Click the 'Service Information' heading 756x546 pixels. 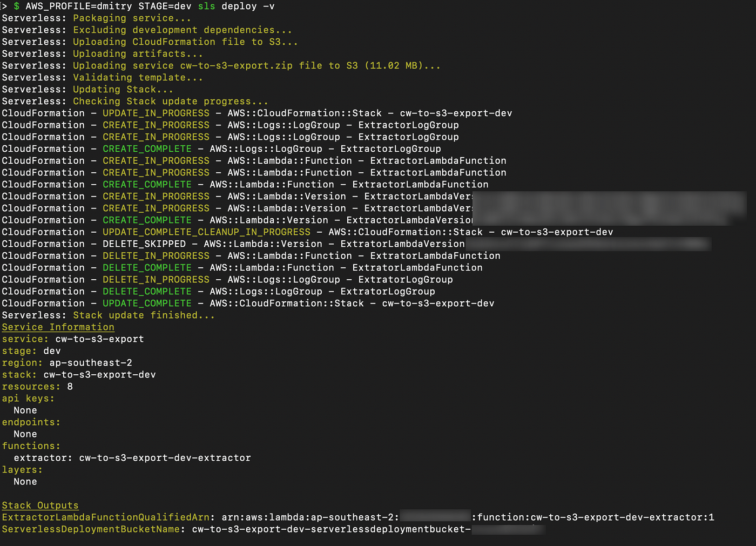pyautogui.click(x=58, y=327)
